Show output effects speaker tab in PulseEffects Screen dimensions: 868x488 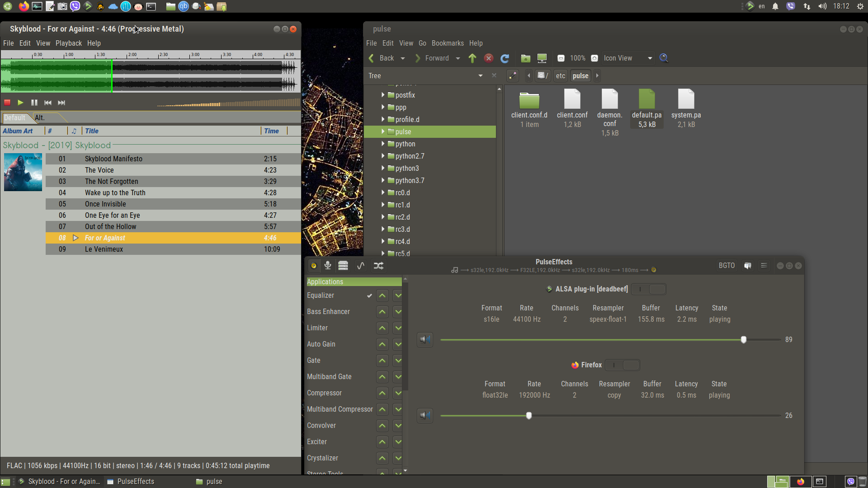click(x=313, y=266)
